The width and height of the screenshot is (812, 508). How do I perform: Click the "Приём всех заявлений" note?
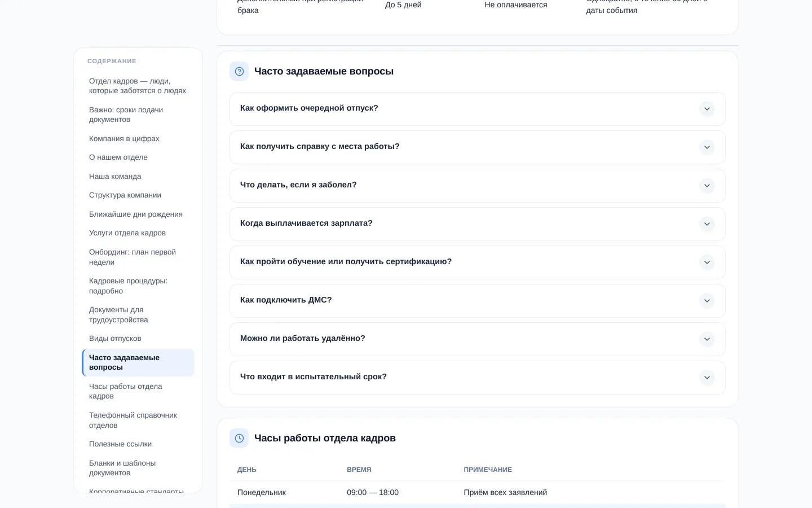pyautogui.click(x=505, y=493)
